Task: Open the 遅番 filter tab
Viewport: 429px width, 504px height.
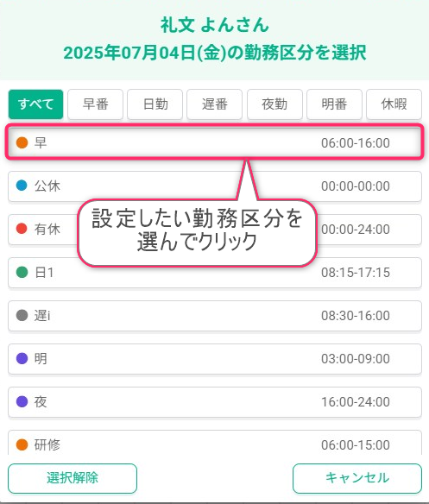Action: point(214,104)
